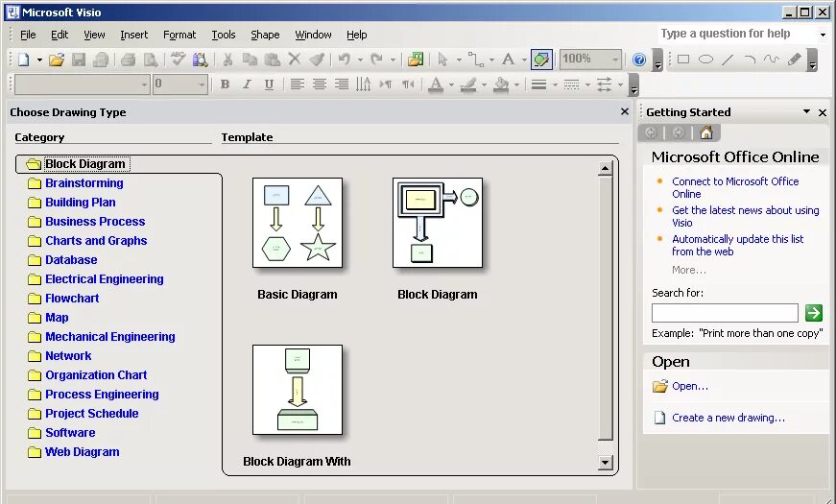
Task: Click the Paste clipboard icon
Action: tap(273, 60)
